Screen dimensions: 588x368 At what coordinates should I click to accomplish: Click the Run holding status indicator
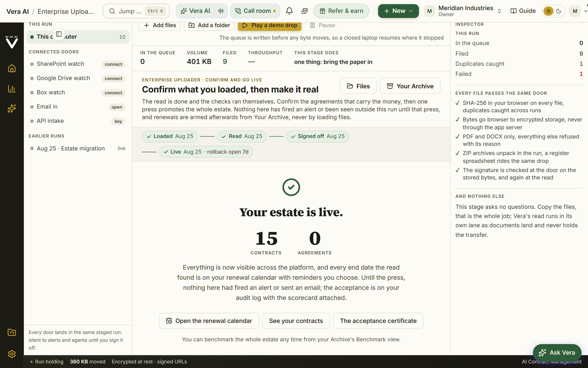coord(47,362)
